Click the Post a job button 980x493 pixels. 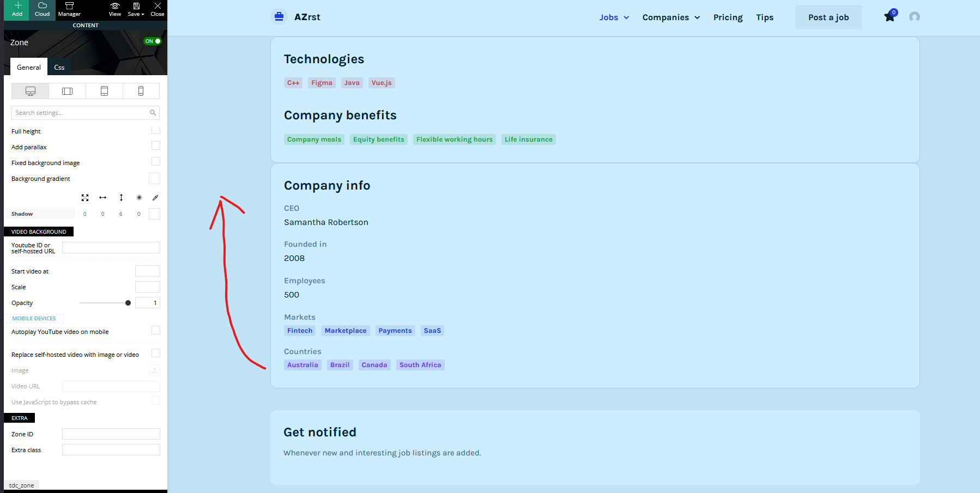coord(828,17)
